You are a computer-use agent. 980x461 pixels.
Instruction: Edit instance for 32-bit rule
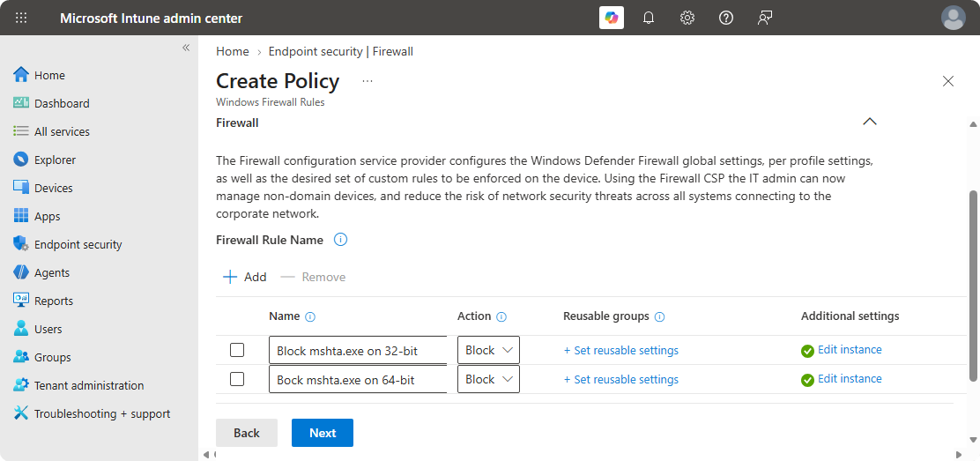[x=850, y=350]
